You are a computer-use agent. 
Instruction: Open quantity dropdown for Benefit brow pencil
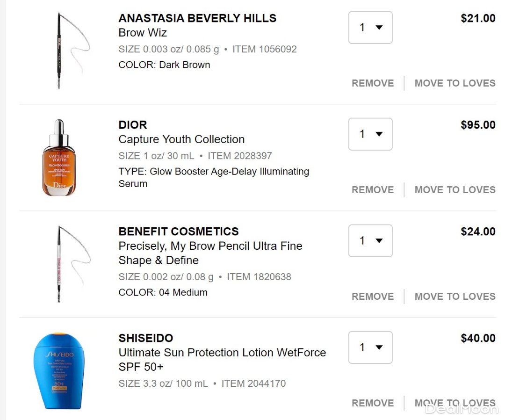pos(370,241)
